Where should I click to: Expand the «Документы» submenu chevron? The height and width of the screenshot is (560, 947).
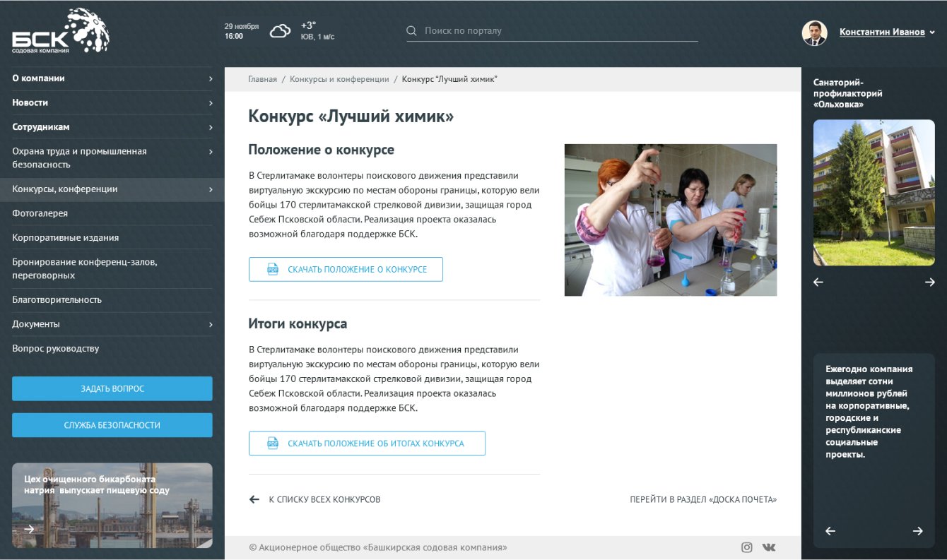[211, 324]
